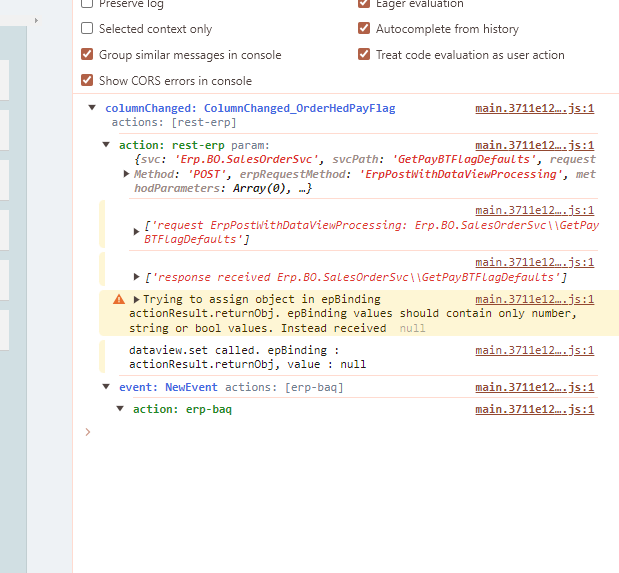Expand the response received array entry
Image resolution: width=619 pixels, height=573 pixels.
point(137,277)
